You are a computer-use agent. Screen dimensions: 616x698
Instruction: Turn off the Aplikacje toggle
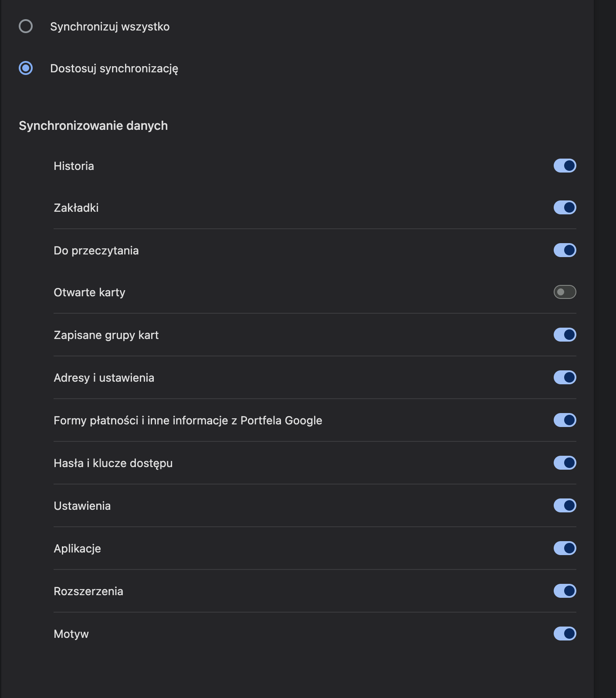pos(565,549)
